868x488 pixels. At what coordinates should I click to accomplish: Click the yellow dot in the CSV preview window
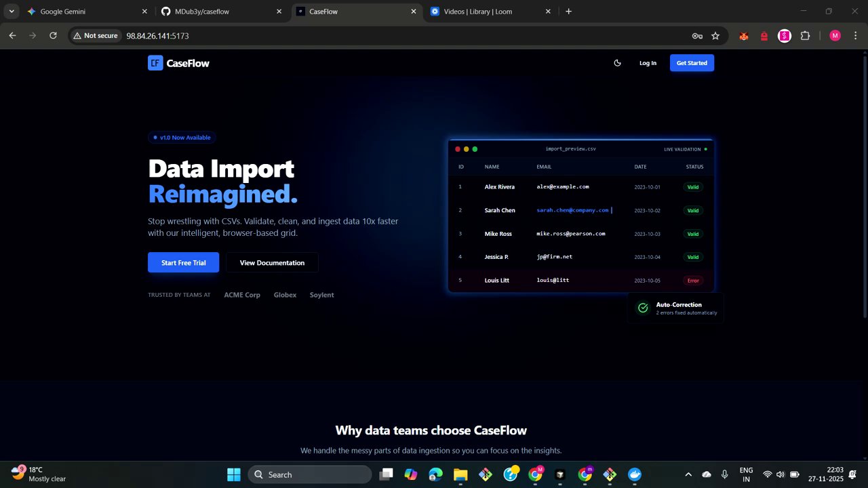coord(466,149)
